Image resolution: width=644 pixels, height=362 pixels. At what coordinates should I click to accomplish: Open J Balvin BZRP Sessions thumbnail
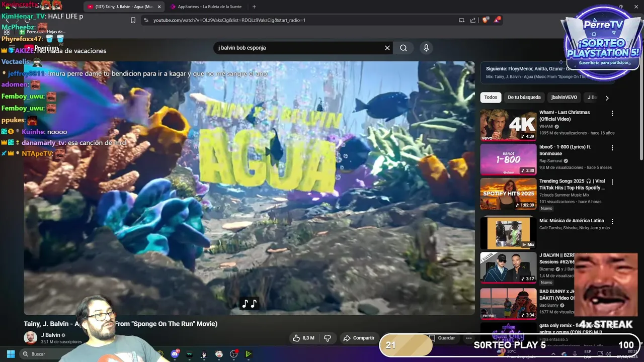point(508,267)
